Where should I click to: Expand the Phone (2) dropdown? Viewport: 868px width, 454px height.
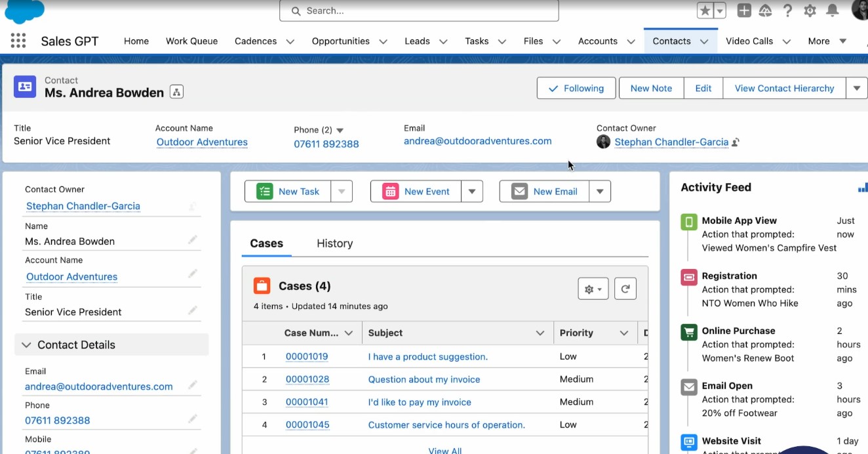pyautogui.click(x=340, y=131)
